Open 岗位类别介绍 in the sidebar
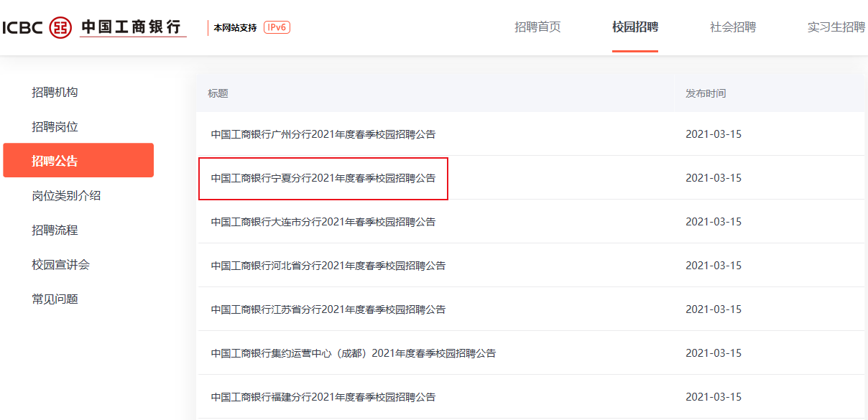868x420 pixels. click(x=66, y=195)
